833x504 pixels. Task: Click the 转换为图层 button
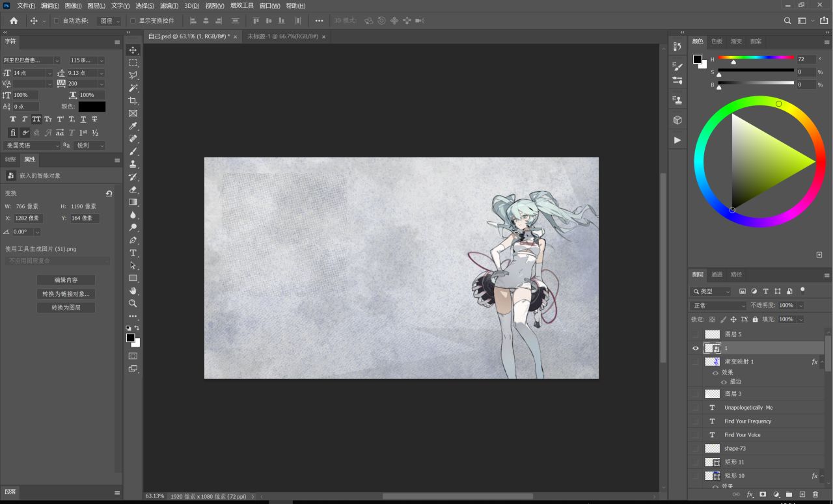(x=66, y=308)
